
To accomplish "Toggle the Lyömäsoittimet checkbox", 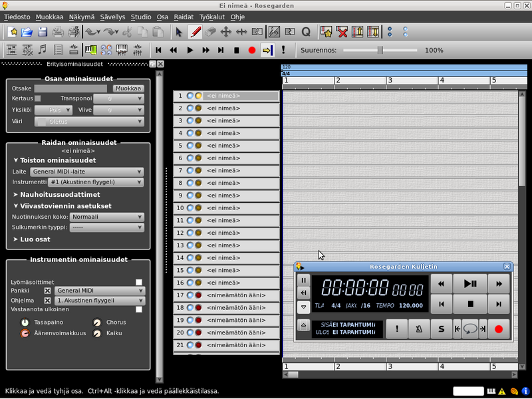I will 139,282.
